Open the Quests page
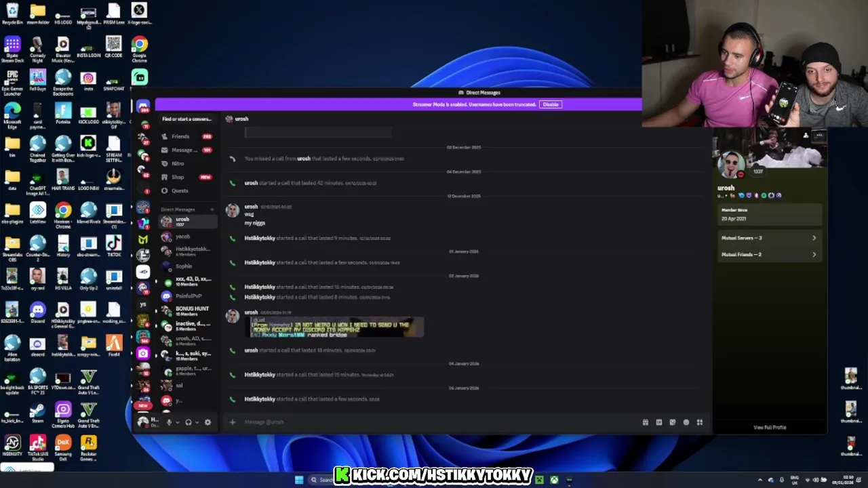Screen dimensions: 868x488 pyautogui.click(x=186, y=190)
